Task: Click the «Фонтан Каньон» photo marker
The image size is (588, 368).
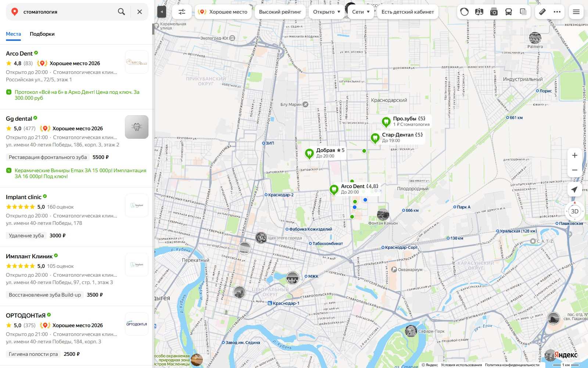Action: [x=383, y=215]
